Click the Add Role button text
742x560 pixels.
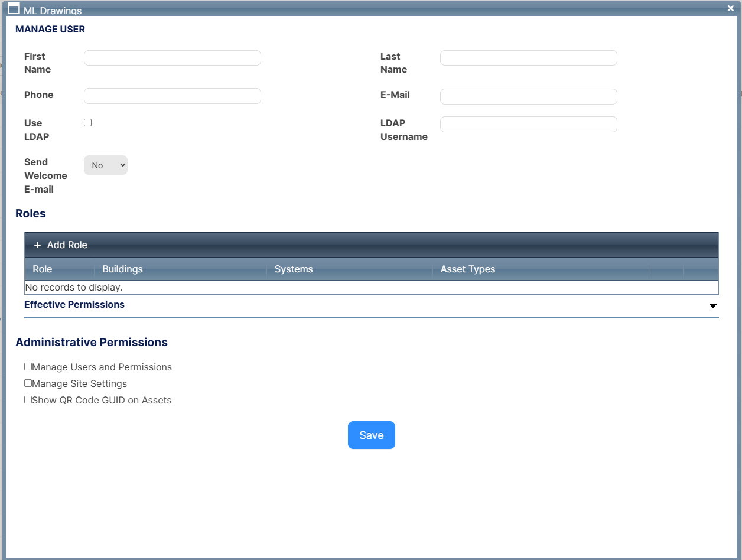click(67, 245)
